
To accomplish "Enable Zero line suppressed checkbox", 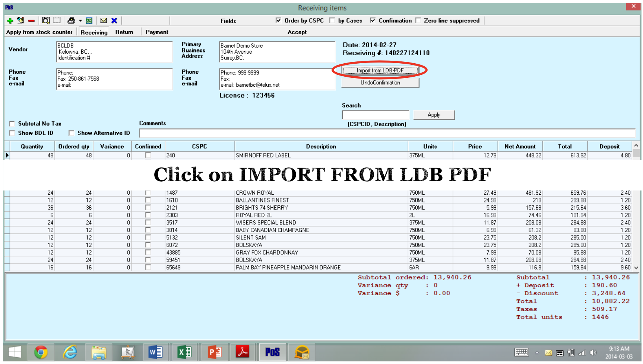I will coord(418,20).
